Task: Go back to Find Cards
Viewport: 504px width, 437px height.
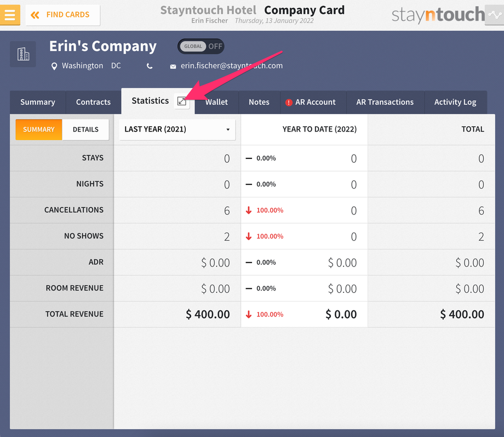Action: tap(62, 15)
